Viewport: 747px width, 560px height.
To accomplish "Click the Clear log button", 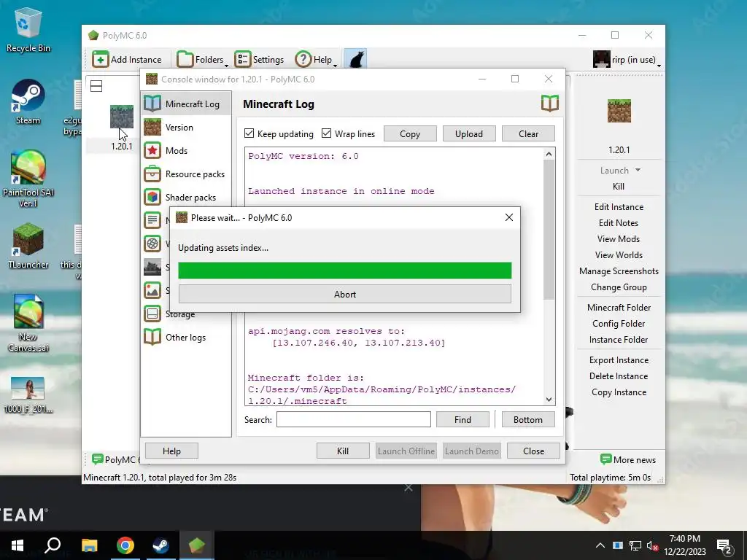I will click(x=528, y=134).
